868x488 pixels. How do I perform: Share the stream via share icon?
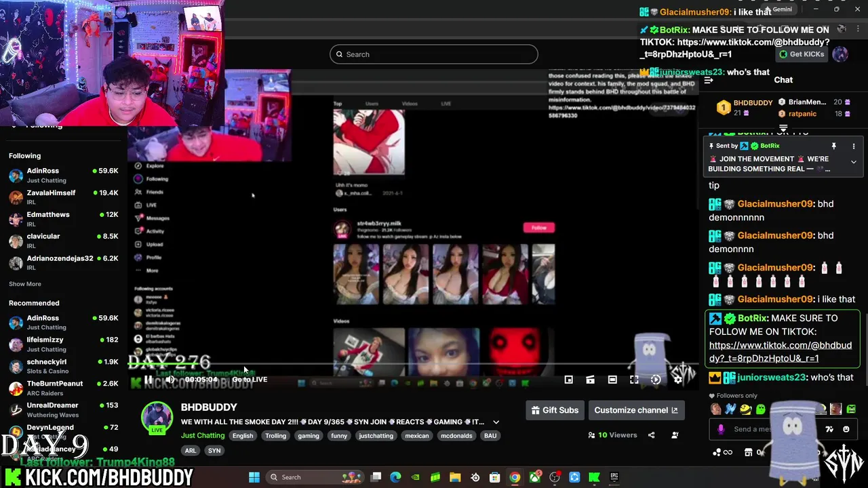click(x=651, y=435)
